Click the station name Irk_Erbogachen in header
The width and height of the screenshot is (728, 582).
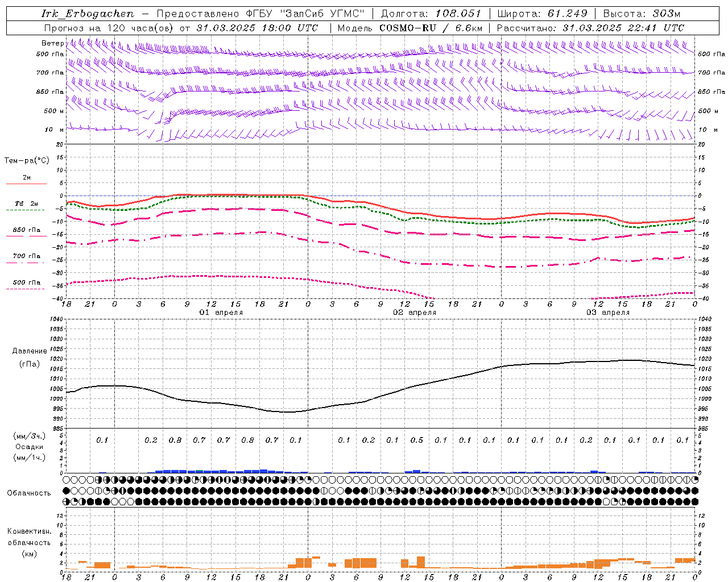88,14
